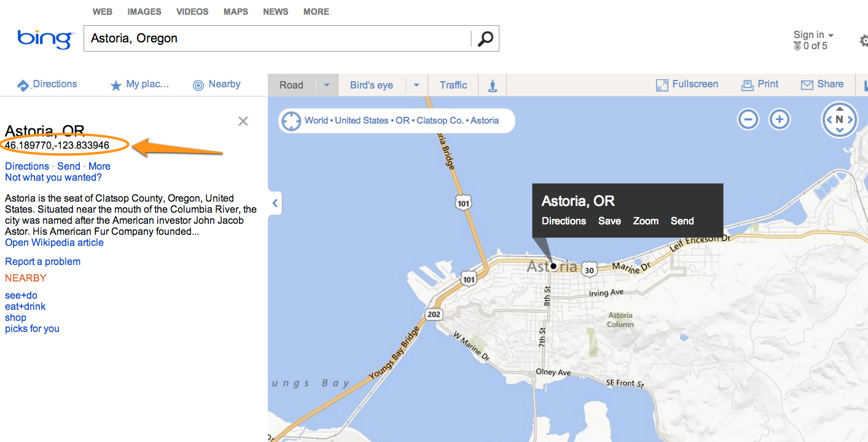Select the Road map view
The height and width of the screenshot is (442, 868).
(x=292, y=85)
